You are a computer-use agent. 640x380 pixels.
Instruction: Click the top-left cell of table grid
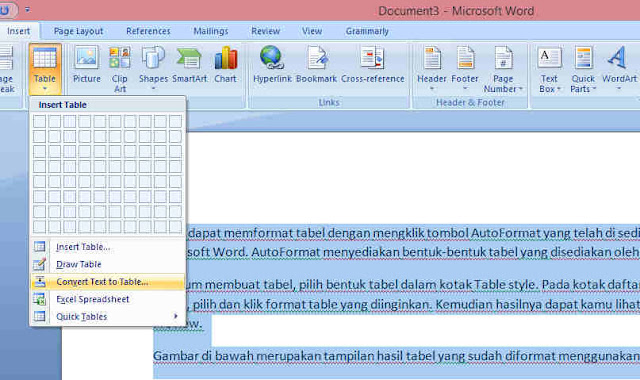tap(40, 121)
